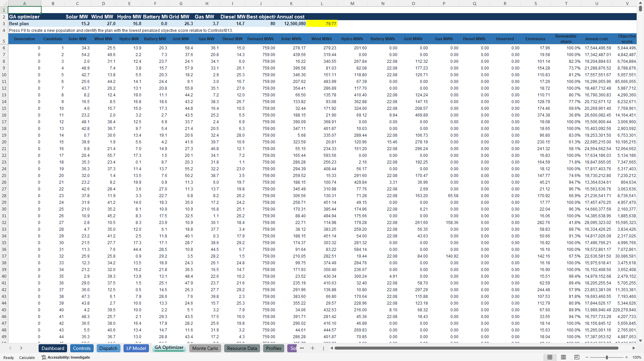
Task: Open the Dashboard sheet tab
Action: 53,348
